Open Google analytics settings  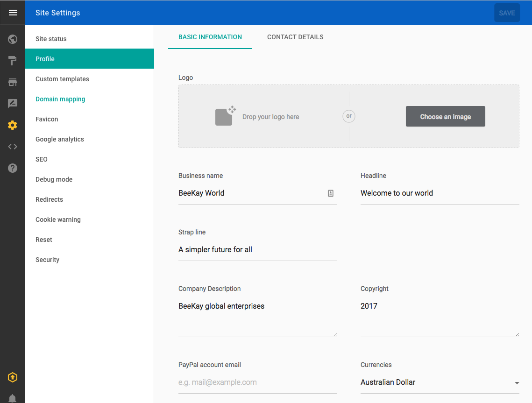tap(89, 139)
